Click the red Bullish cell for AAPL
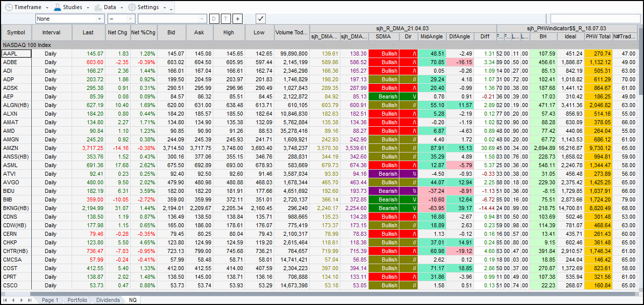 384,54
